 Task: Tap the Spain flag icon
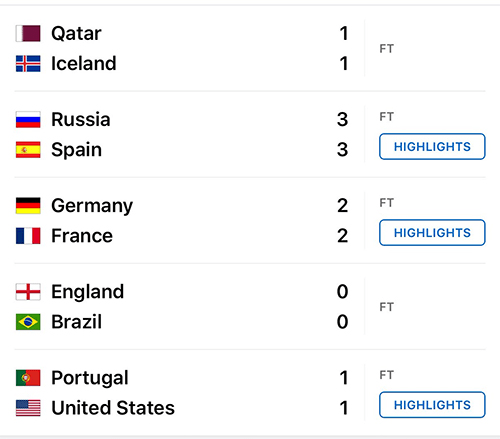(28, 150)
